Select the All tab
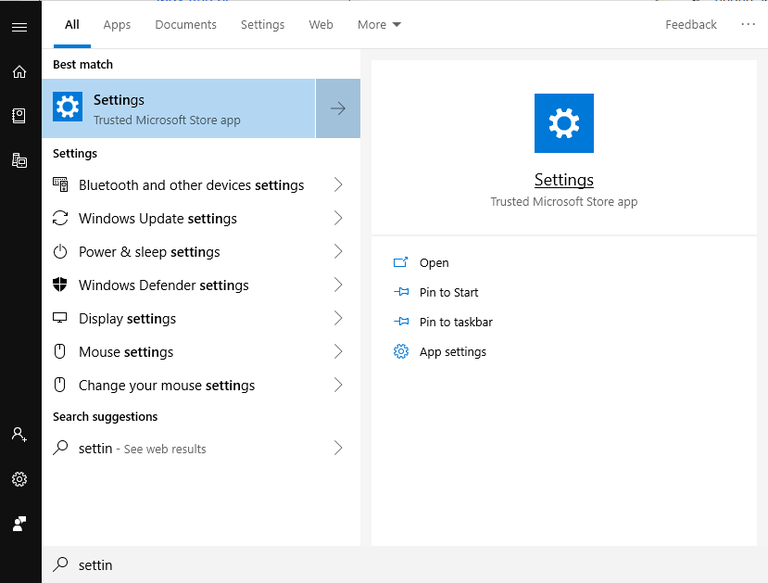Viewport: 768px width, 583px height. [x=72, y=24]
